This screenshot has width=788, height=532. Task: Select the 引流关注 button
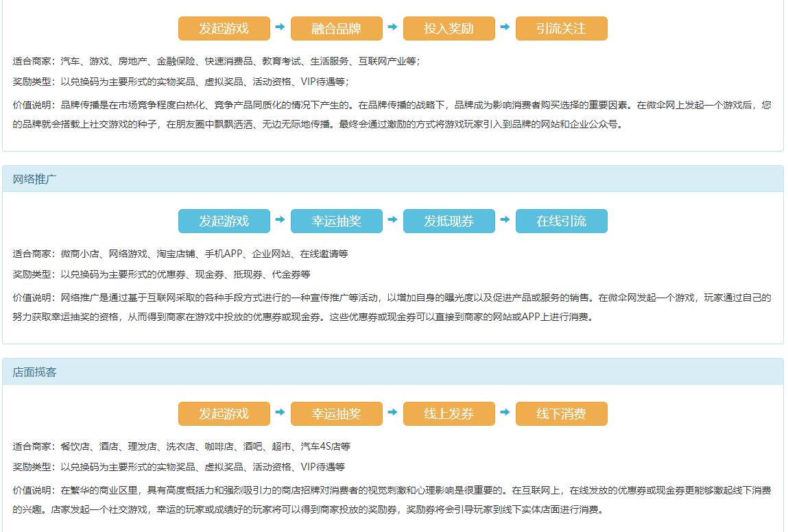[x=562, y=28]
